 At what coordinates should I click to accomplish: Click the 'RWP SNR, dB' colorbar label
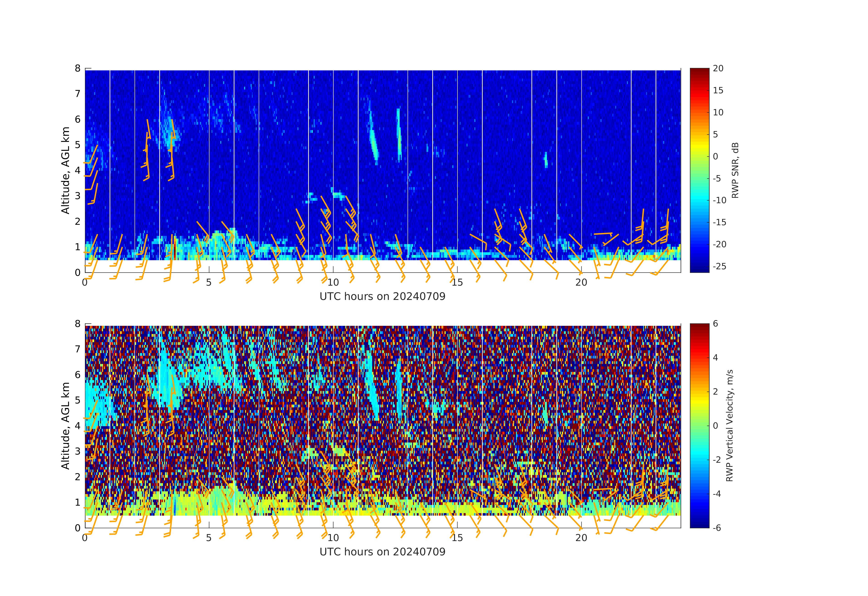pyautogui.click(x=735, y=170)
